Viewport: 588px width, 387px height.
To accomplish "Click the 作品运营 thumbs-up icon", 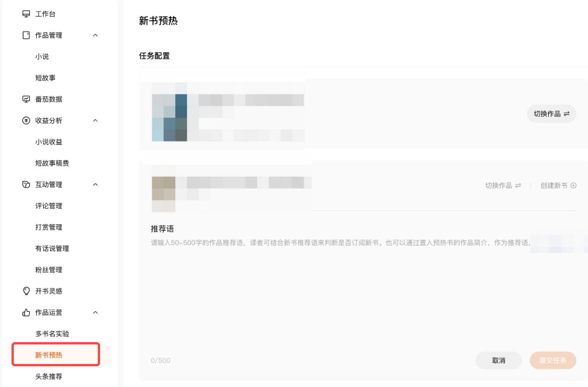I will click(x=26, y=313).
